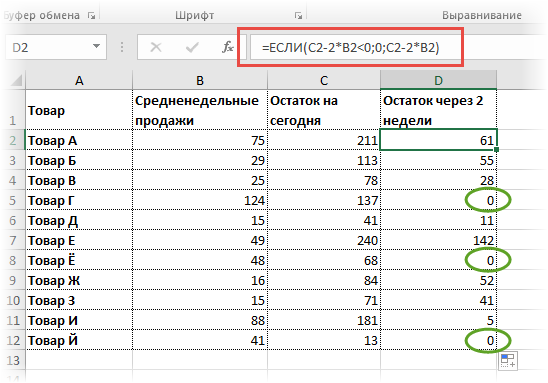
Task: Select the cell 'Товар Г'
Action: [x=79, y=200]
